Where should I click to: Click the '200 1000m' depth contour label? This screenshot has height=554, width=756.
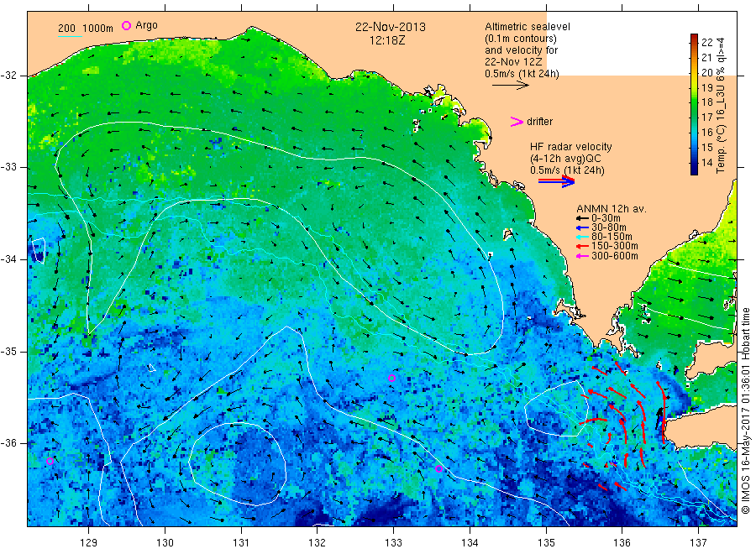86,29
